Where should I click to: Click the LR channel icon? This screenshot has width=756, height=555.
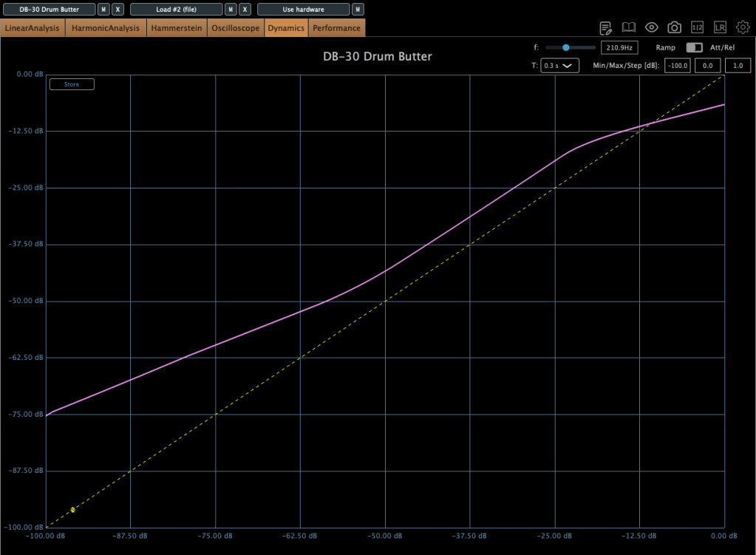pyautogui.click(x=720, y=27)
